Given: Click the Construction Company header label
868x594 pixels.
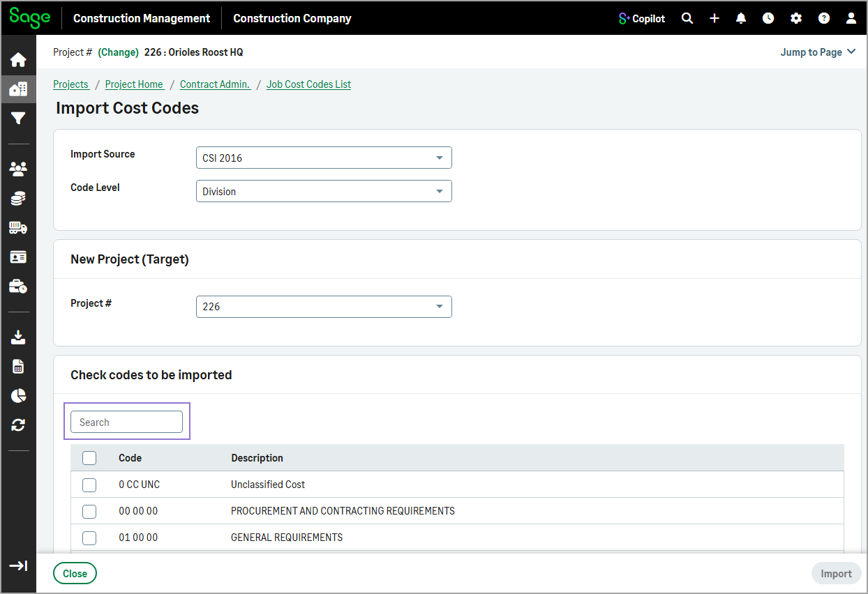Looking at the screenshot, I should click(292, 18).
